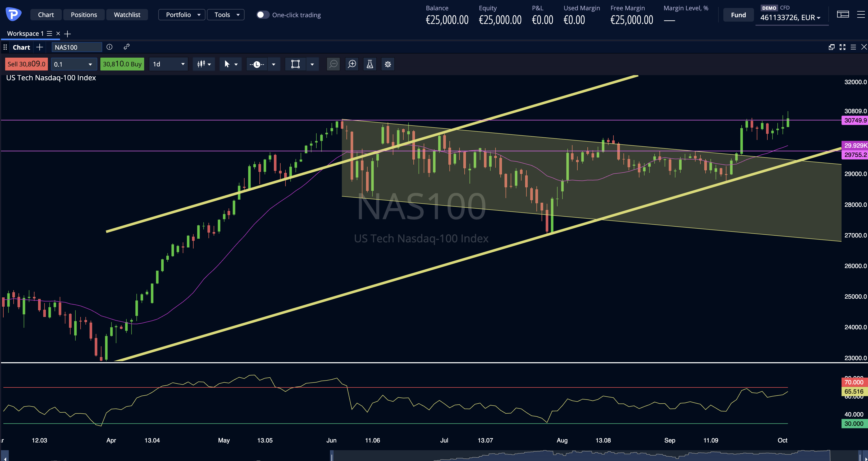Expand chart panel to fullscreen
This screenshot has height=461, width=868.
(x=843, y=47)
